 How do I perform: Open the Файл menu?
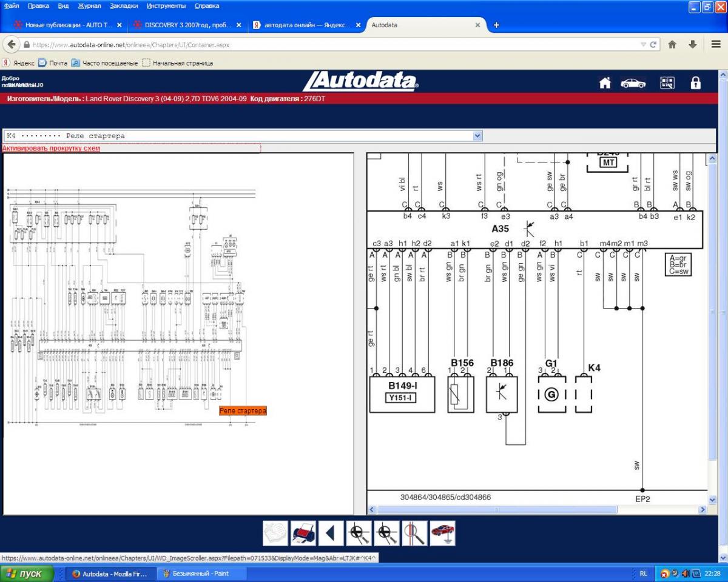point(12,6)
